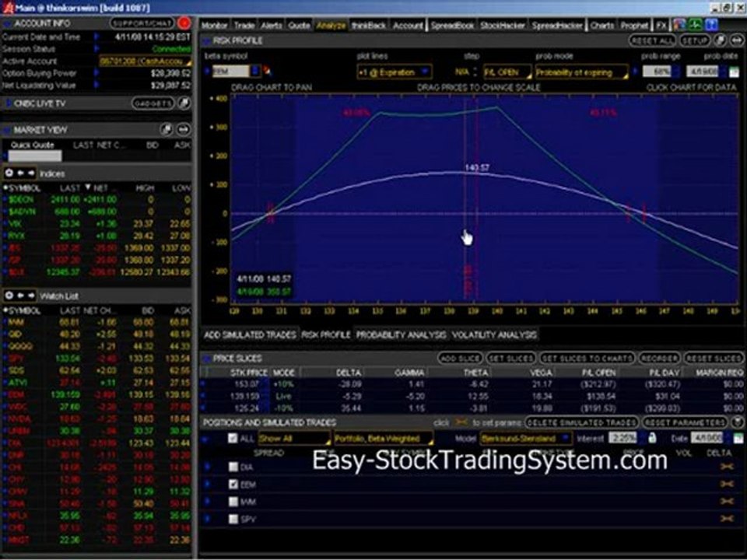
Task: Click the double-arrow icon in Risk Profile header
Action: coord(737,40)
